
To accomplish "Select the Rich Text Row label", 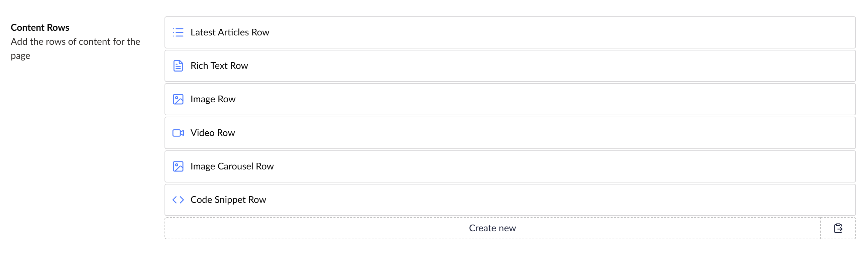I will tap(219, 66).
